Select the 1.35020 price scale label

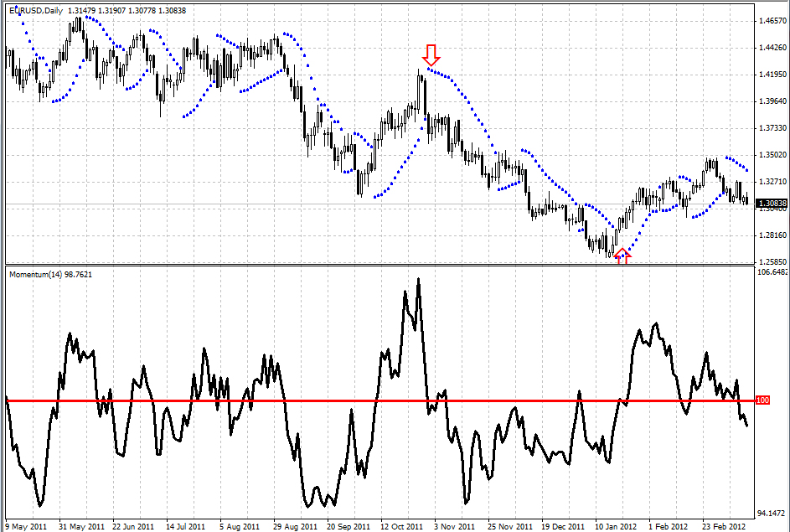coord(771,155)
